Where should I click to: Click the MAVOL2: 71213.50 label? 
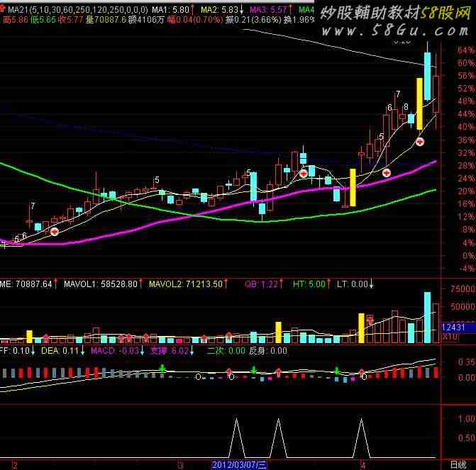[186, 284]
